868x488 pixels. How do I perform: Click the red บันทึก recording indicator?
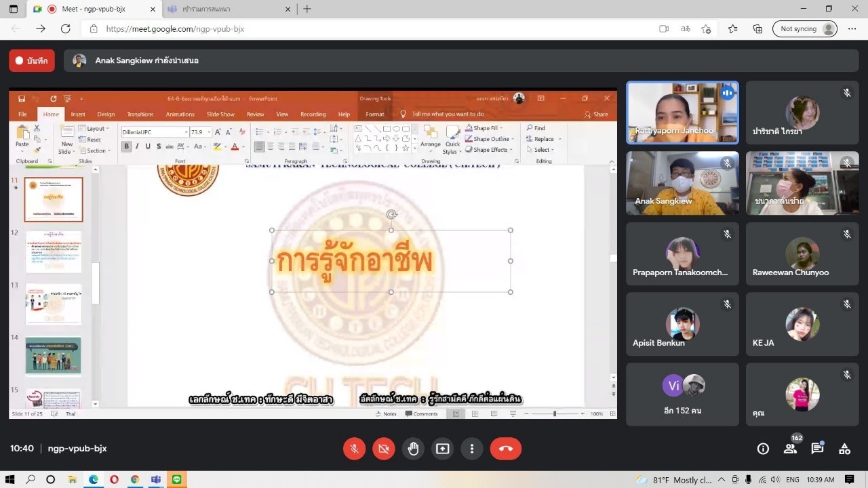pyautogui.click(x=32, y=60)
